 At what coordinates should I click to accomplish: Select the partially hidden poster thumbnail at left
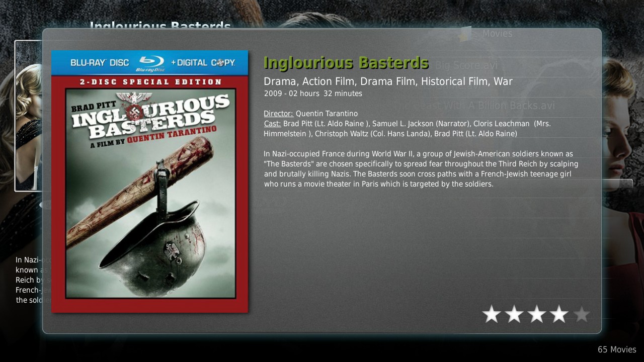29,116
